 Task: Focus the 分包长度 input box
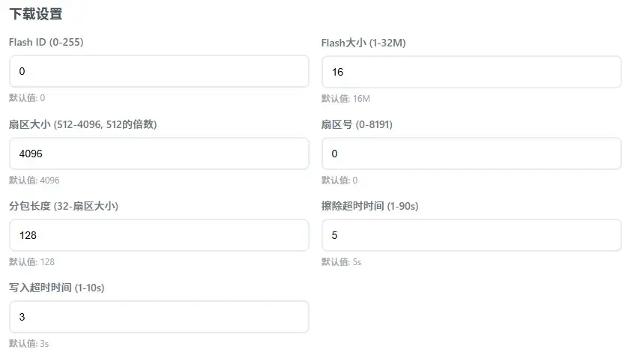pos(159,235)
